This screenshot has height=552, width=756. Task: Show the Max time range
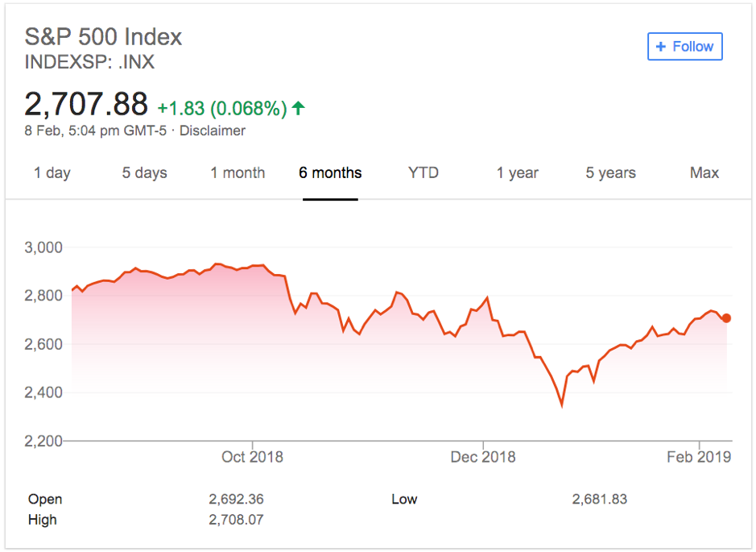pos(704,172)
